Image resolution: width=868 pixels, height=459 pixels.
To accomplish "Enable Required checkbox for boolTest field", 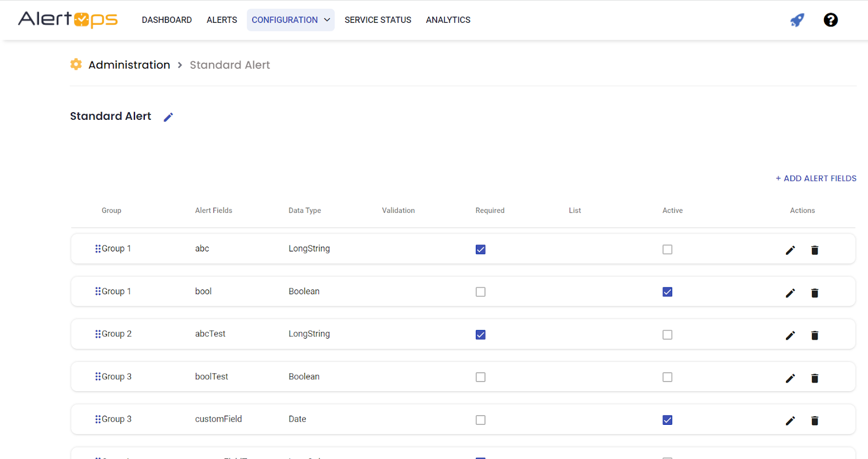I will point(480,377).
